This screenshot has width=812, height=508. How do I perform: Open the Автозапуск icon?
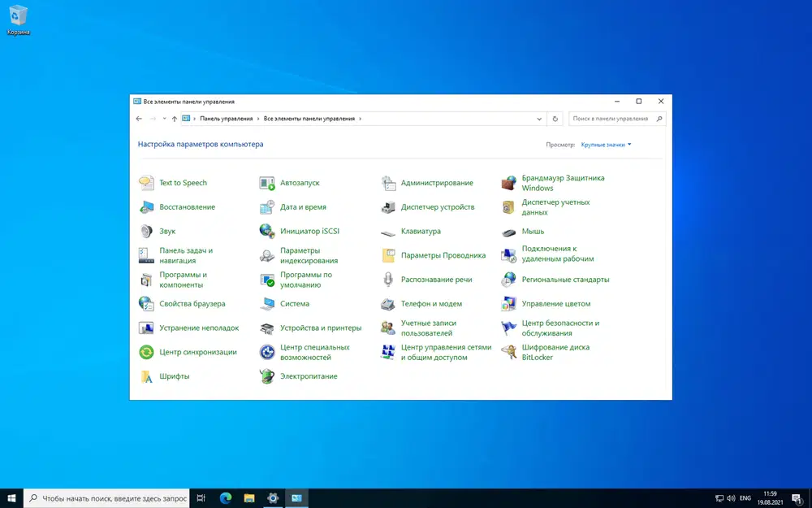coord(267,182)
